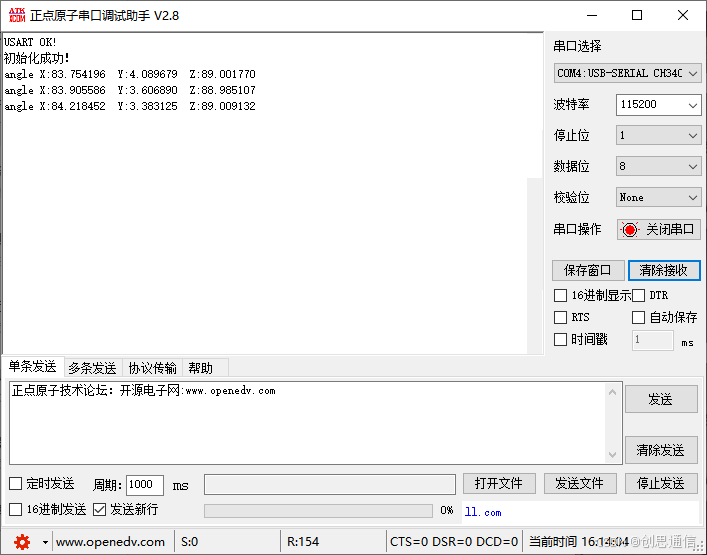Click the 关闭串口 close port button
Image resolution: width=707 pixels, height=555 pixels.
pyautogui.click(x=658, y=229)
